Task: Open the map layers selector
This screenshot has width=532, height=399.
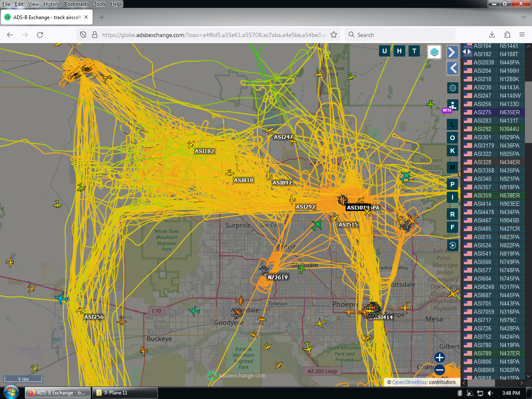Action: tap(434, 52)
